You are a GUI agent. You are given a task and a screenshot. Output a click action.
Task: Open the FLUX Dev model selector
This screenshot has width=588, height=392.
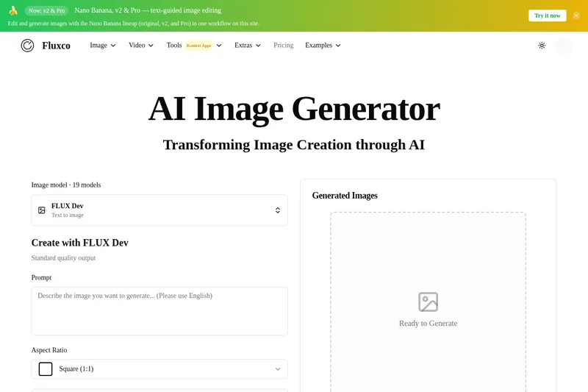159,210
